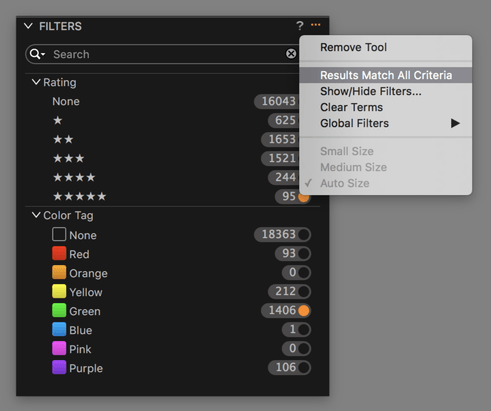Open Global Filters submenu arrow
This screenshot has height=411, width=491.
(455, 123)
